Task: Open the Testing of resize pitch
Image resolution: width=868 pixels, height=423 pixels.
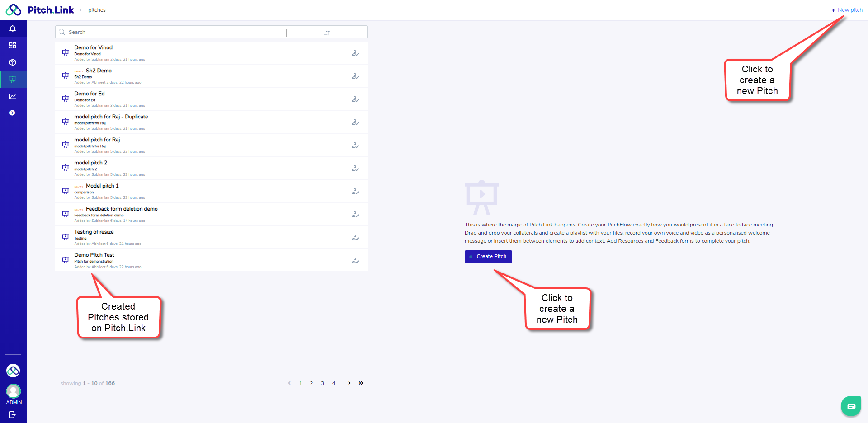Action: click(94, 232)
